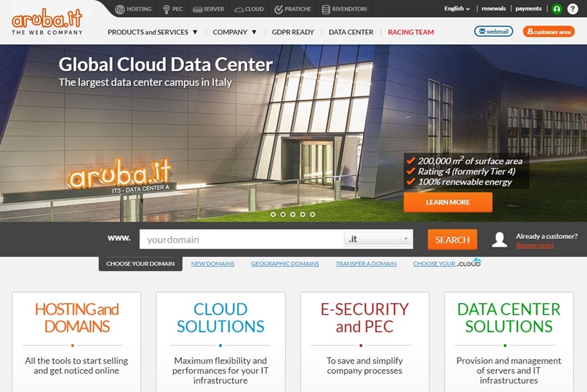Open Hosting and Domains card
The width and height of the screenshot is (587, 392).
click(x=77, y=342)
